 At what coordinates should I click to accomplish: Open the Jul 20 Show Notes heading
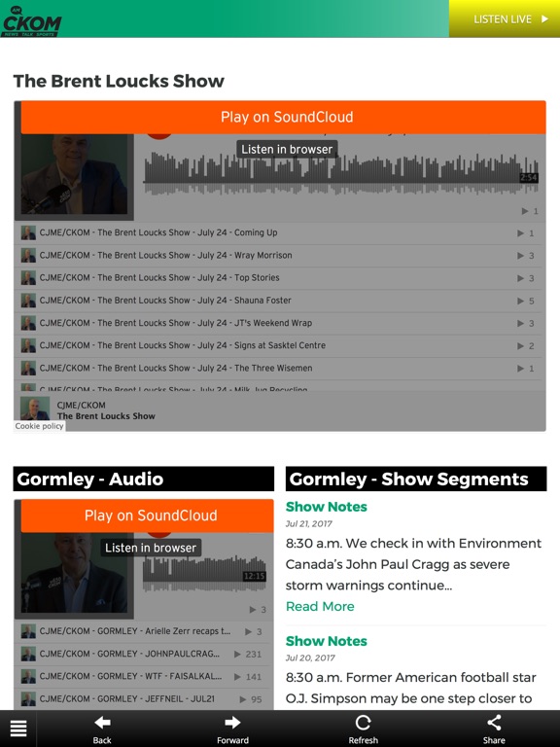(327, 641)
